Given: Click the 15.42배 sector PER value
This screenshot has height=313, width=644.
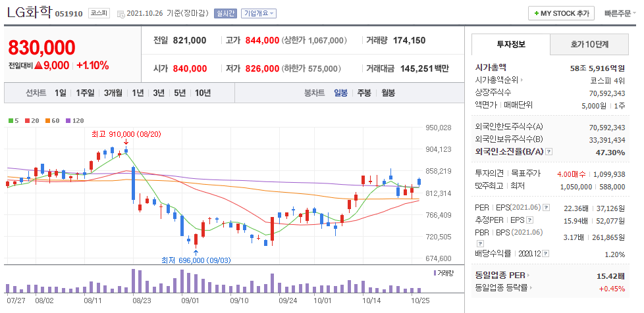Looking at the screenshot, I should [x=610, y=276].
